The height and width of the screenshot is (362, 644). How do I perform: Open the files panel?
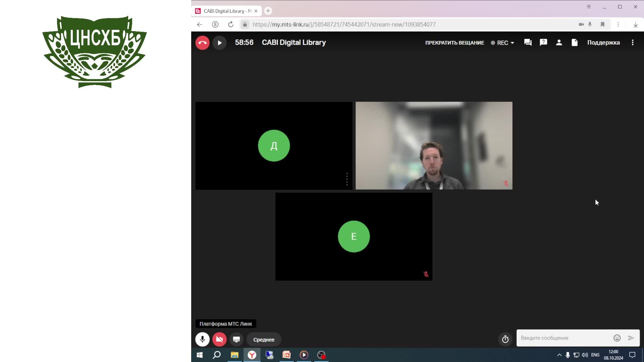[x=574, y=43]
